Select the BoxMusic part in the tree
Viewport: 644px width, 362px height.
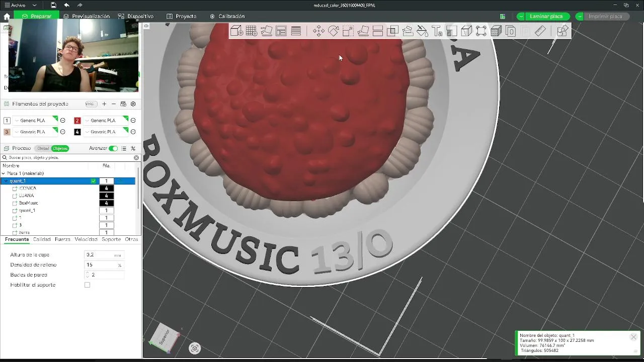[x=29, y=203]
